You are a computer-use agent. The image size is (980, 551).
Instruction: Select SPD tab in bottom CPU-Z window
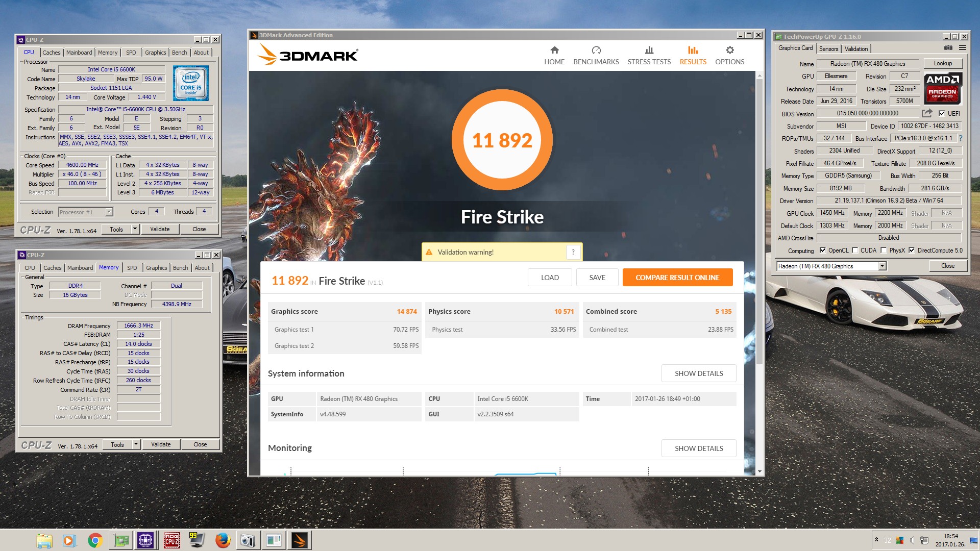pyautogui.click(x=132, y=268)
